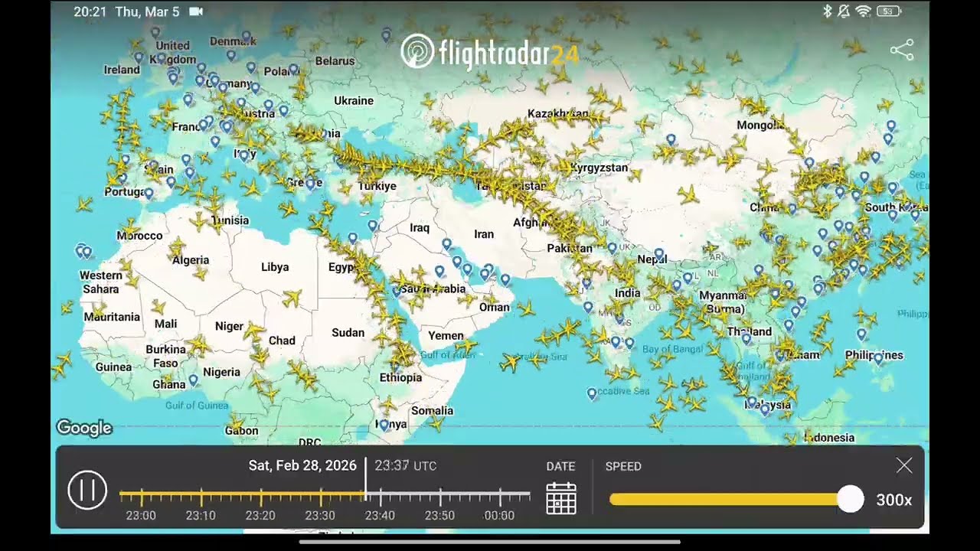
Task: Select the aircraft over Libya
Action: [292, 297]
